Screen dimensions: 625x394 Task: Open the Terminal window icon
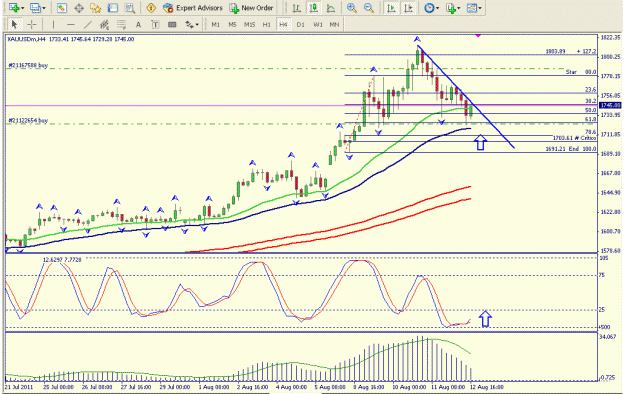[113, 8]
